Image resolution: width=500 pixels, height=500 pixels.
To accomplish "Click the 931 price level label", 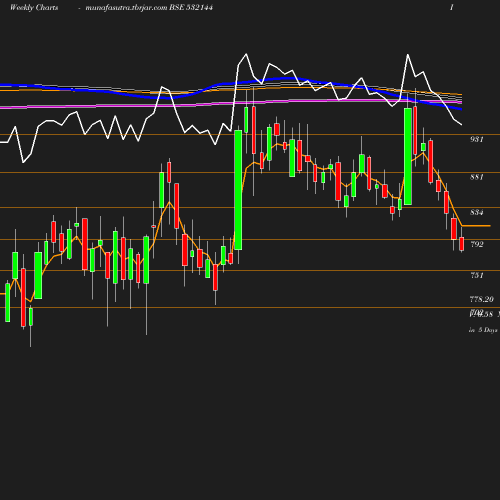I will [x=477, y=139].
